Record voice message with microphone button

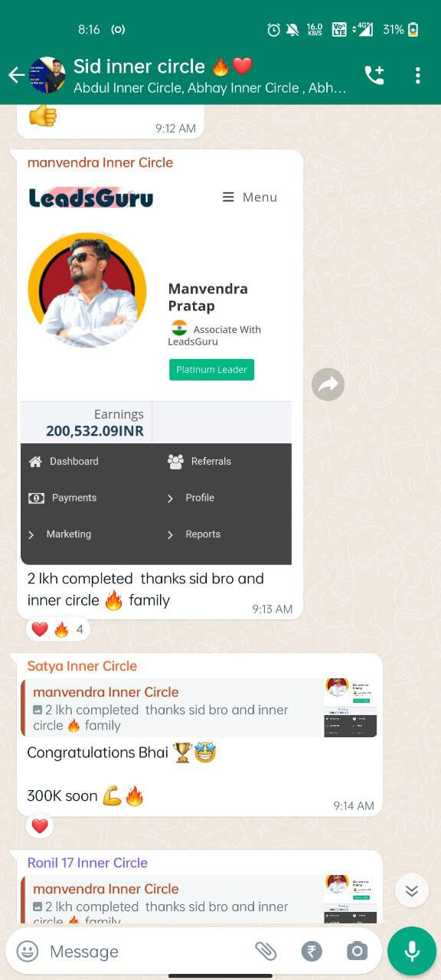point(412,951)
